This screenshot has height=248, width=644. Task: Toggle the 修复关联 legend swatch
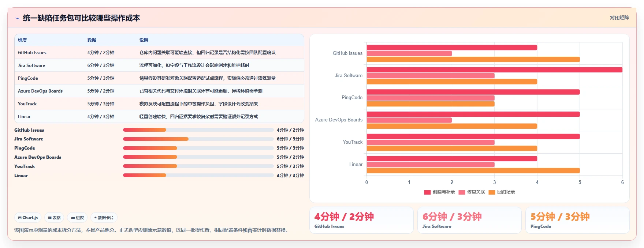click(x=462, y=192)
